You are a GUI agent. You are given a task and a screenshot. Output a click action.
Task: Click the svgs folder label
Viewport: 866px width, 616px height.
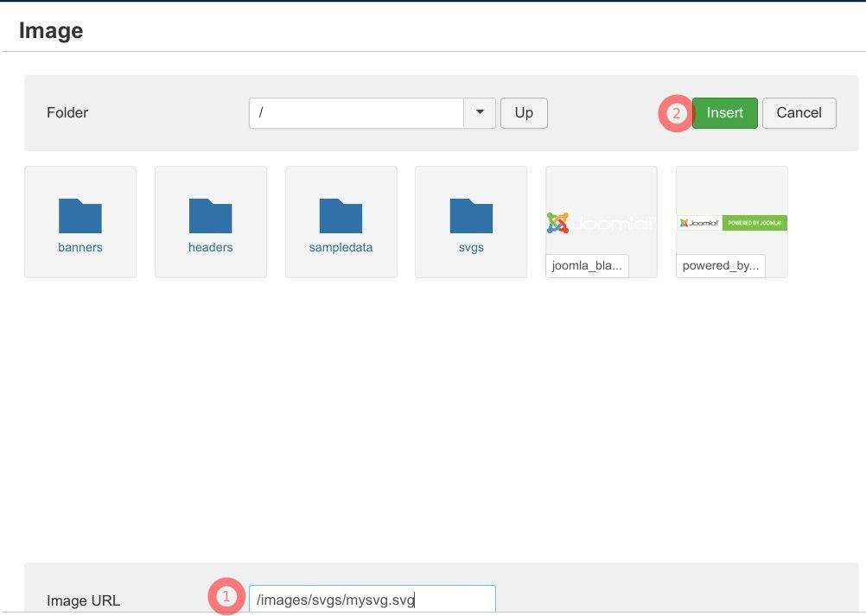471,247
